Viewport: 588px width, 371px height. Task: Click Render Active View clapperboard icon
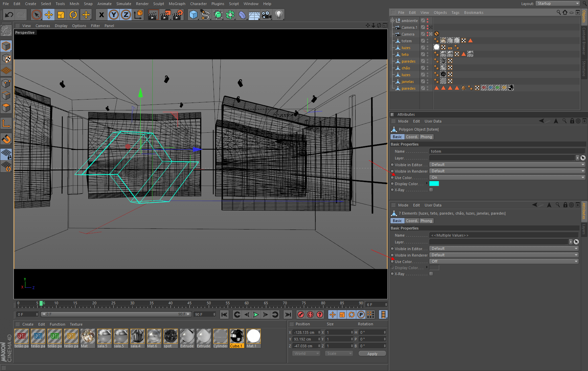click(x=153, y=15)
